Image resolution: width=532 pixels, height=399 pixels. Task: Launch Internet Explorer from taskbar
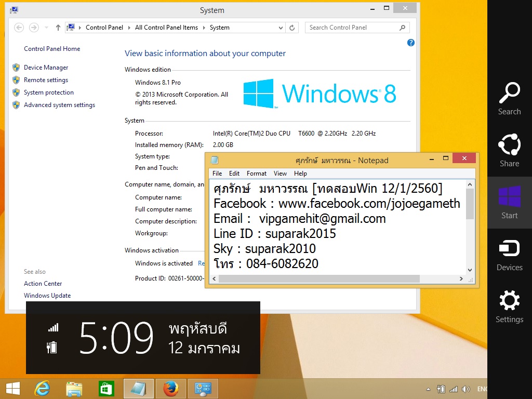43,389
